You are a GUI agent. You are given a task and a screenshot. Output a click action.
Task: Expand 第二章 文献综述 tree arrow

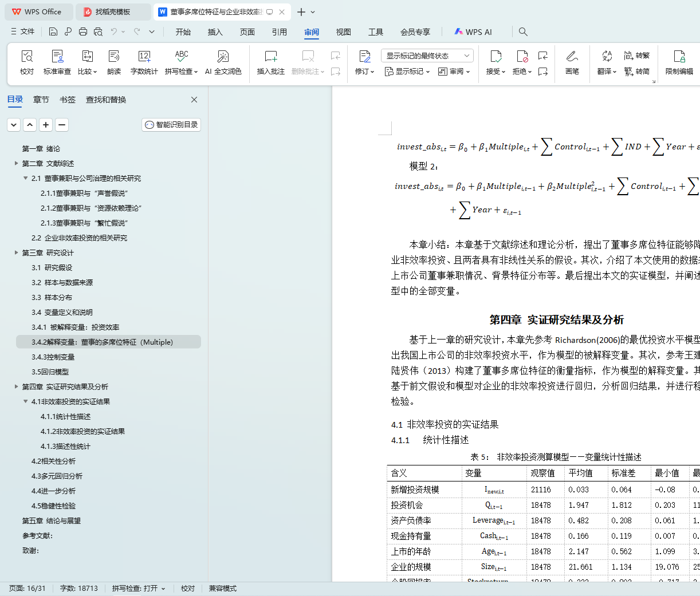17,163
